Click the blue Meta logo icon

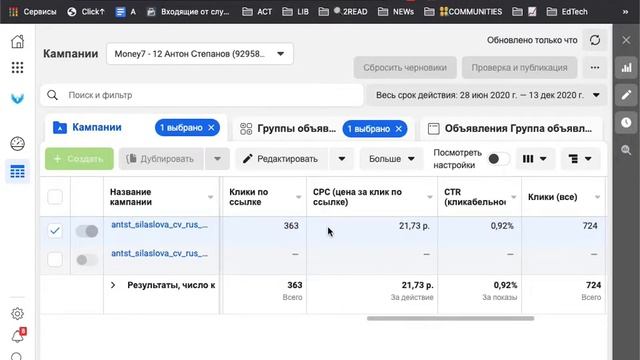17,98
